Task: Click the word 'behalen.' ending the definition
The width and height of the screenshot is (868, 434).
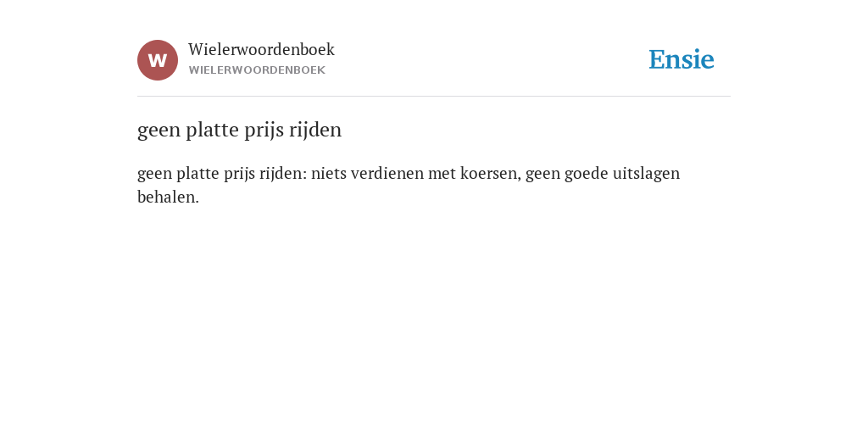Action: pos(168,197)
